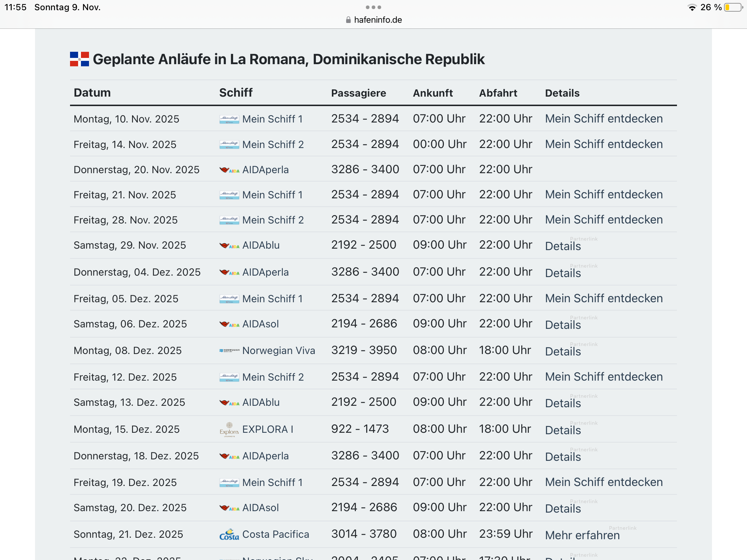The height and width of the screenshot is (560, 747).
Task: Click Details link for EXPLORA I
Action: pyautogui.click(x=563, y=431)
